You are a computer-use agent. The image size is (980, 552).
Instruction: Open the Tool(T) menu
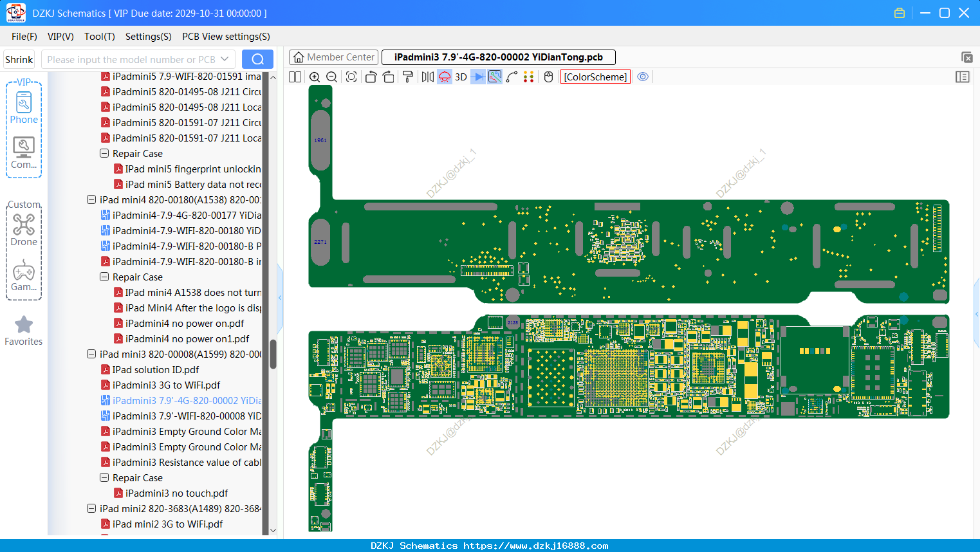[x=100, y=37]
